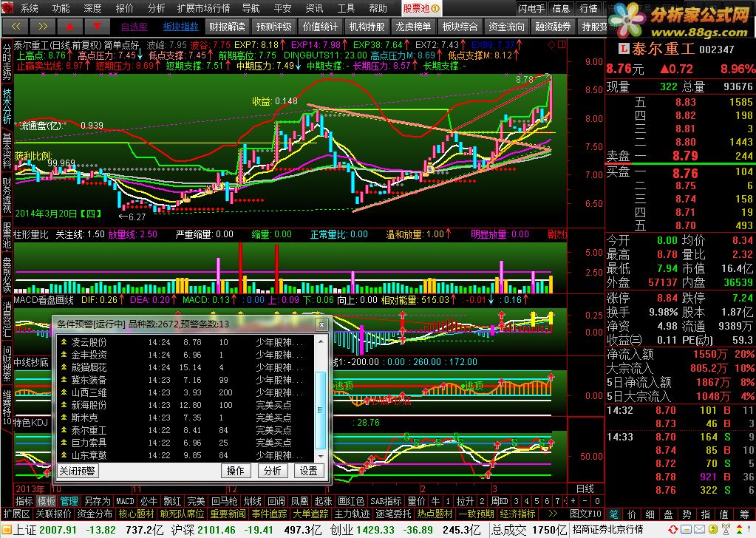Switch to the 模板 tab
This screenshot has width=756, height=538.
[47, 501]
